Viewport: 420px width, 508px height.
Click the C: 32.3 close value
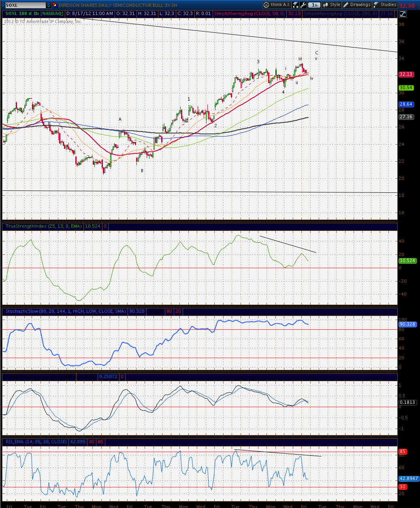[185, 13]
